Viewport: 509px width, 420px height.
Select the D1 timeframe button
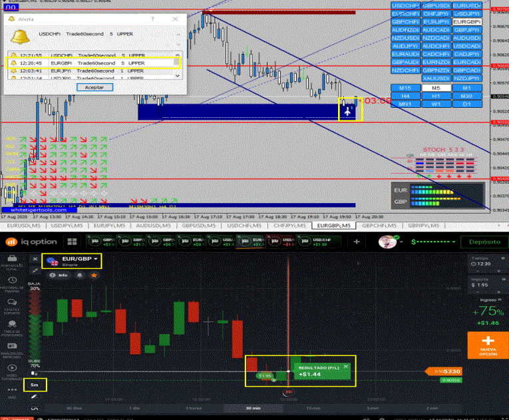[466, 104]
